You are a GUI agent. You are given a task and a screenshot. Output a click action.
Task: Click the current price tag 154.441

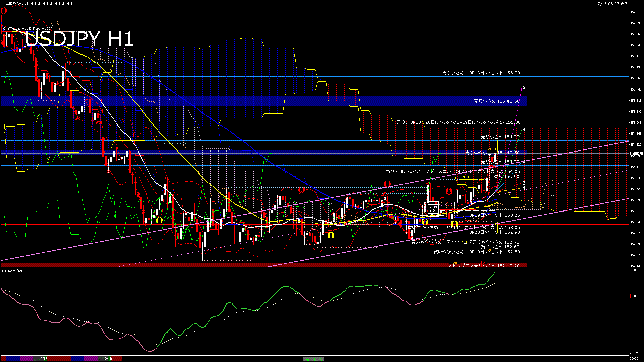click(636, 154)
